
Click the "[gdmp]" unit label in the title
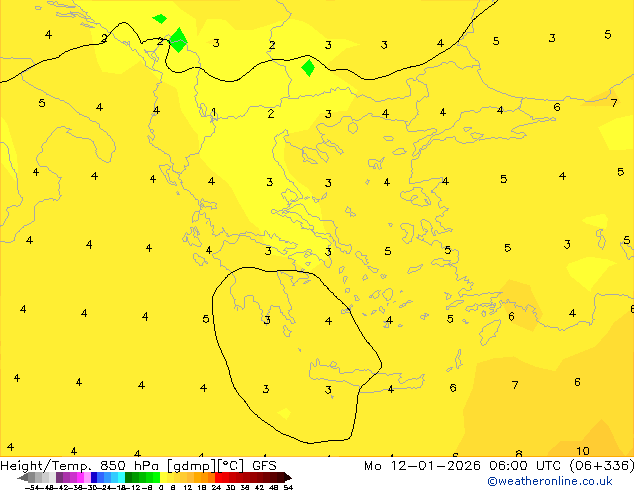(x=192, y=466)
